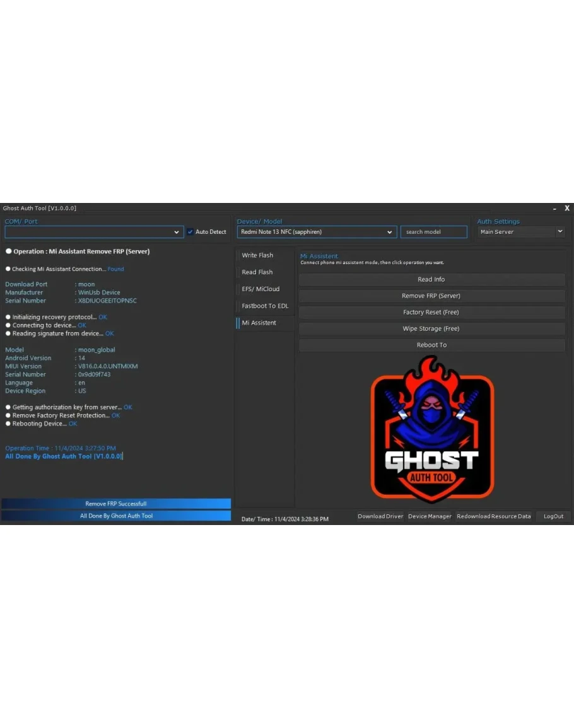574x728 pixels.
Task: Click the search model input field
Action: coord(433,232)
